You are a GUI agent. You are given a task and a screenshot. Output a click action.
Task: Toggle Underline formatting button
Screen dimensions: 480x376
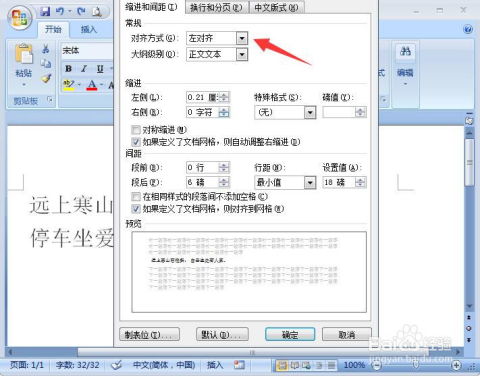tap(100, 69)
